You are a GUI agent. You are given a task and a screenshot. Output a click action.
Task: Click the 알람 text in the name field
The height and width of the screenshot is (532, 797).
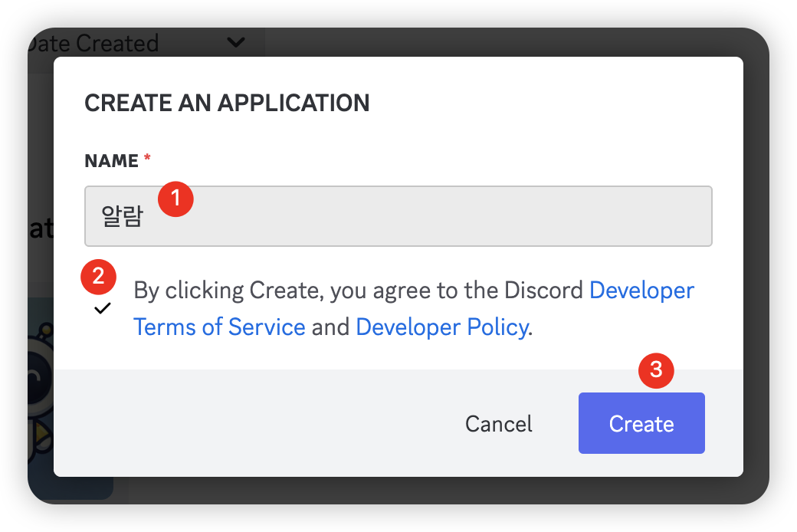tap(123, 217)
